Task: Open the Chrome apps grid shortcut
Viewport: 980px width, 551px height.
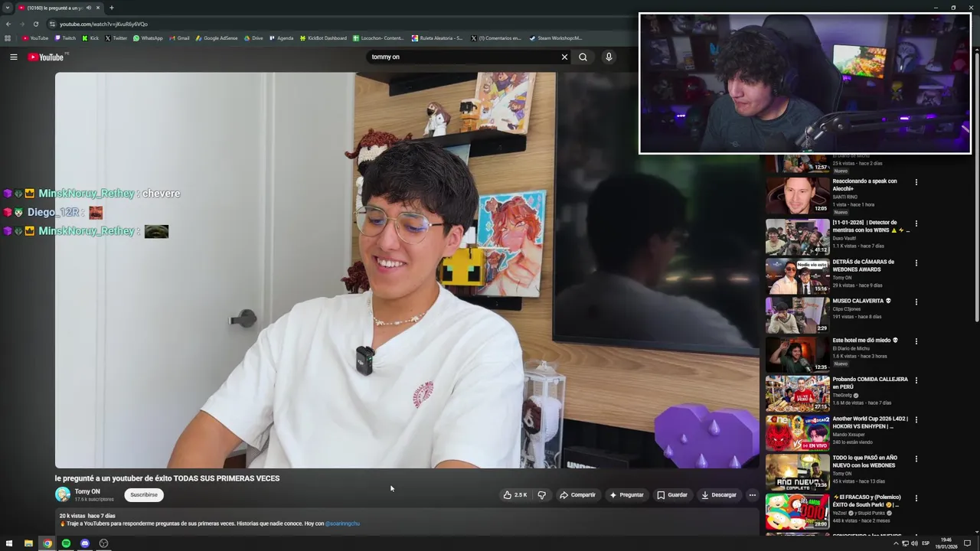Action: [8, 38]
